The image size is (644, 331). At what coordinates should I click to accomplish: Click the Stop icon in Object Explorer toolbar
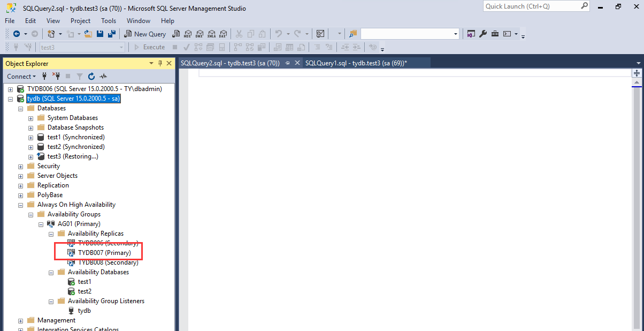[x=68, y=76]
